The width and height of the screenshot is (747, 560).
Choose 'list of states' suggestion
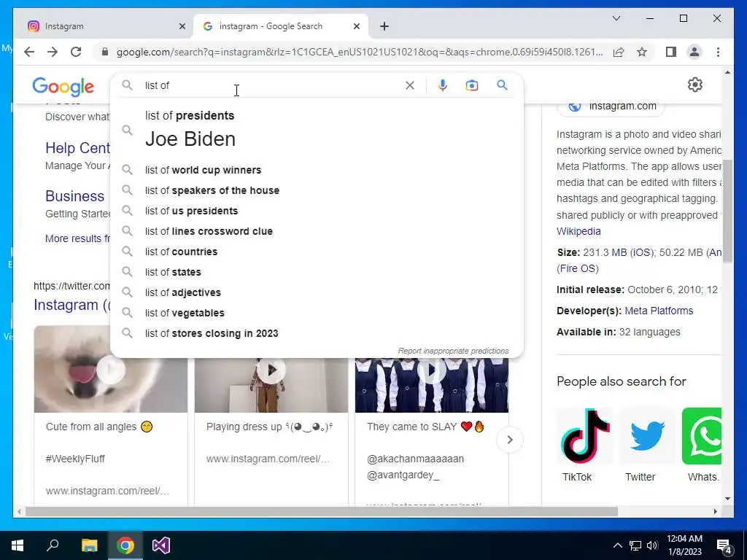(317, 273)
